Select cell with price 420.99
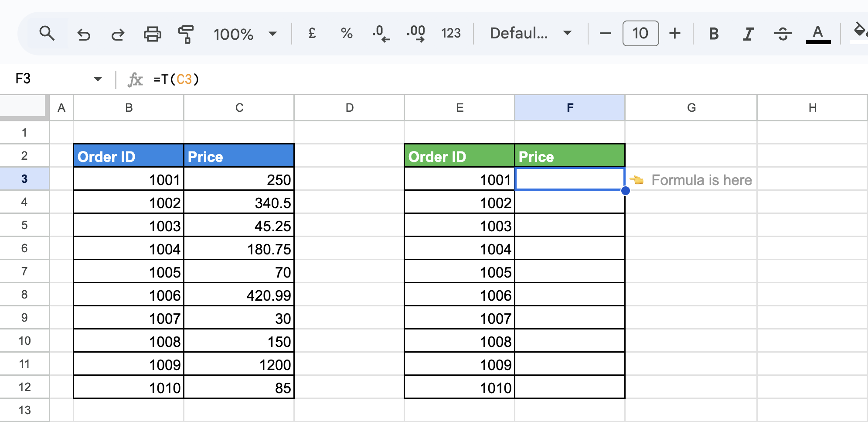Viewport: 868px width, 422px height. coord(239,295)
